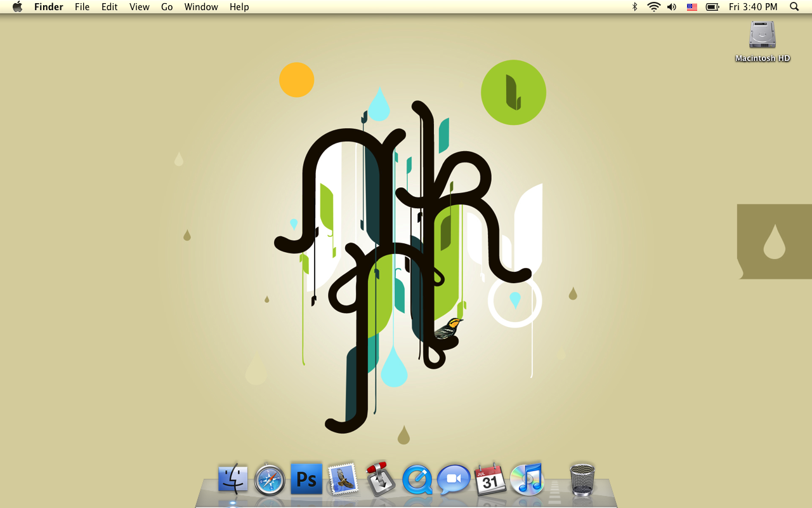Open the Apple menu

(17, 7)
